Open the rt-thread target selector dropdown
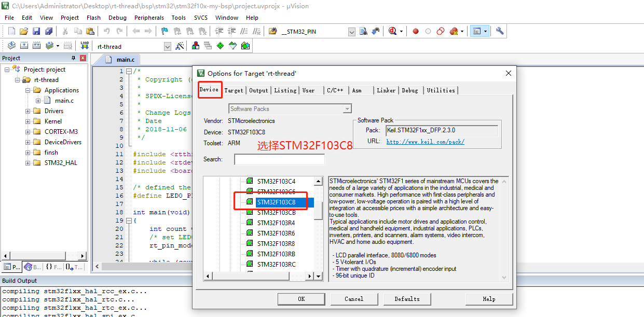 167,47
